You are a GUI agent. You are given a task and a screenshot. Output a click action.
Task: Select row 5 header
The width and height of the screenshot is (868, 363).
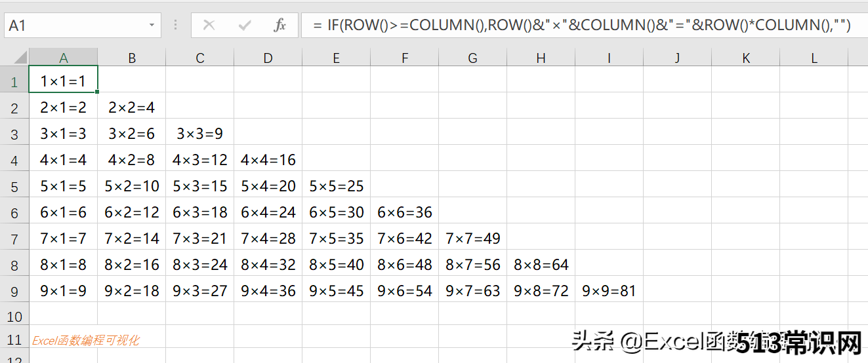pyautogui.click(x=14, y=186)
